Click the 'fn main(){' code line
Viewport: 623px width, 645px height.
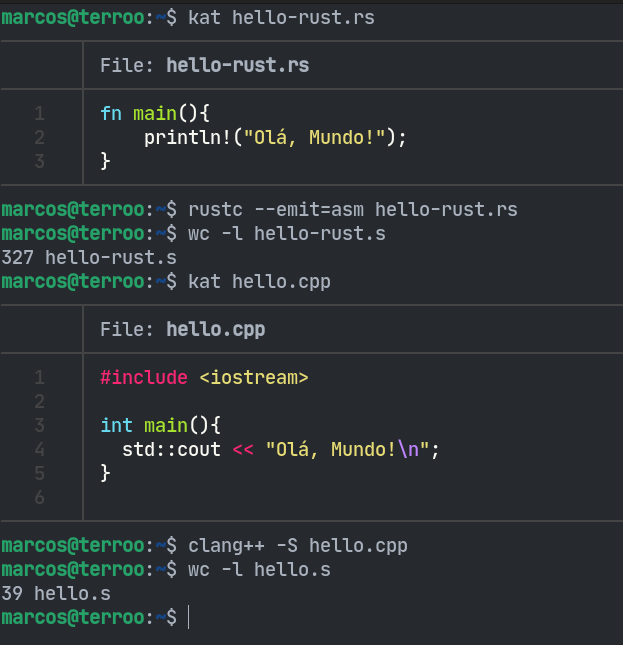(155, 114)
